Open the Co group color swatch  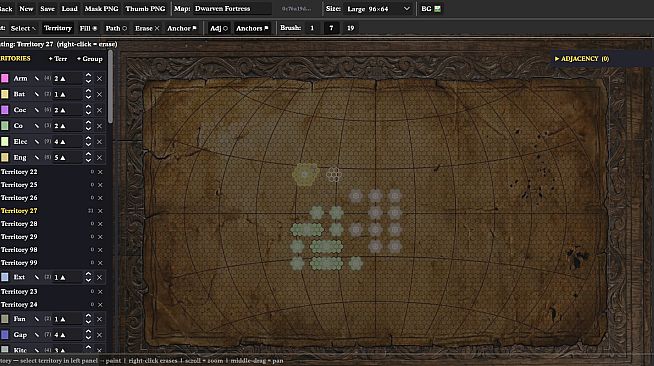tap(5, 126)
